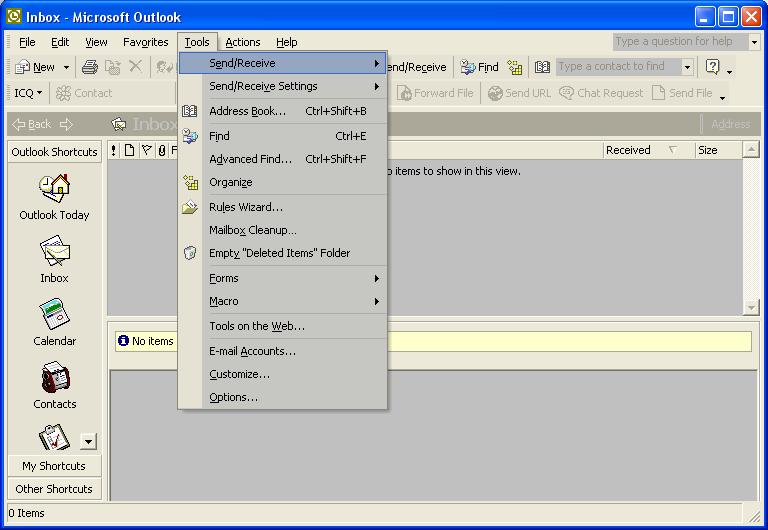Click the Find toolbar button
Screen dimensions: 768x530
480,67
